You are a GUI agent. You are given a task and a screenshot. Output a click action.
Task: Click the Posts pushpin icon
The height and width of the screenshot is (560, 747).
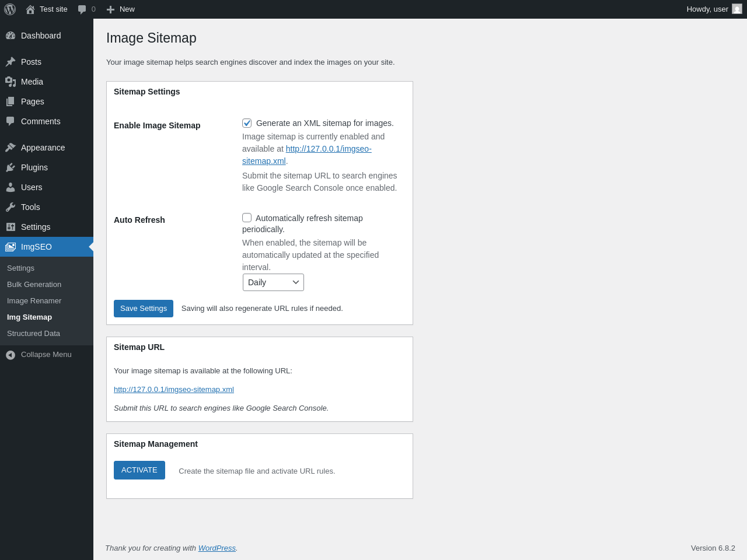point(11,62)
